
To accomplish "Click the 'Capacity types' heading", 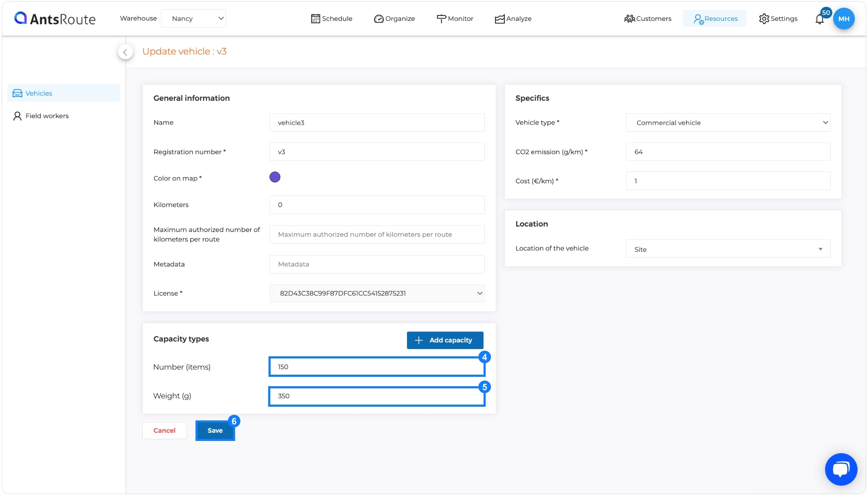I will pos(181,339).
